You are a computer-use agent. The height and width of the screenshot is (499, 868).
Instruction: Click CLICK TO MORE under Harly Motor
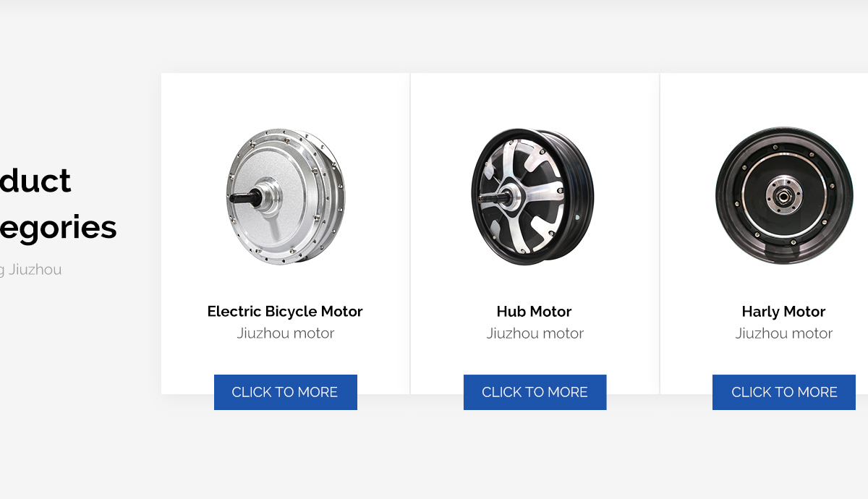(784, 392)
